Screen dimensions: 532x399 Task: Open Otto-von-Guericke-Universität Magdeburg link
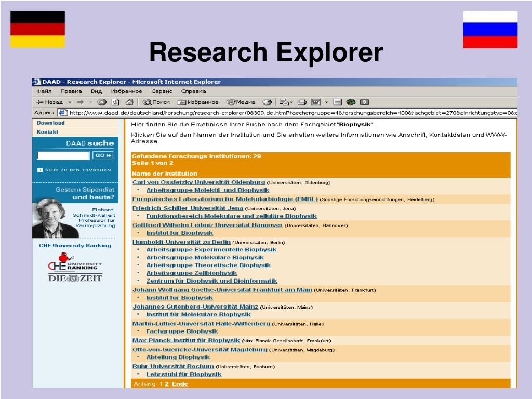tap(200, 350)
